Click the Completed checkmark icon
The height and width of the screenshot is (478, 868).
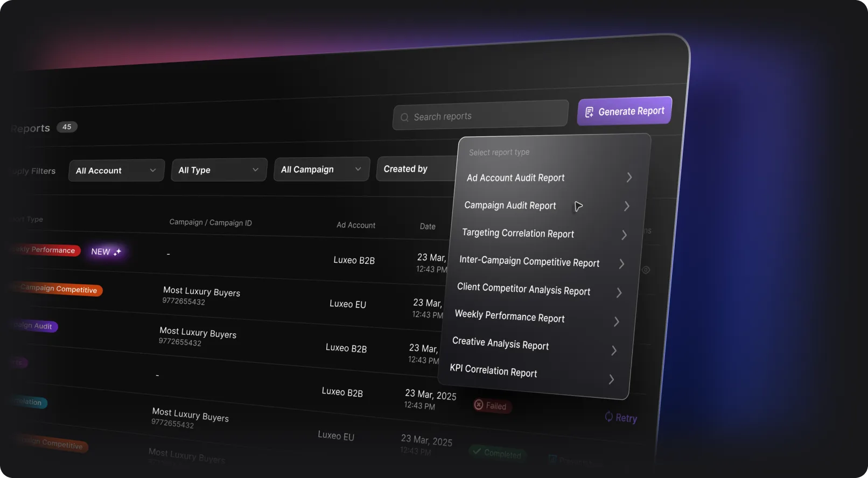coord(477,451)
